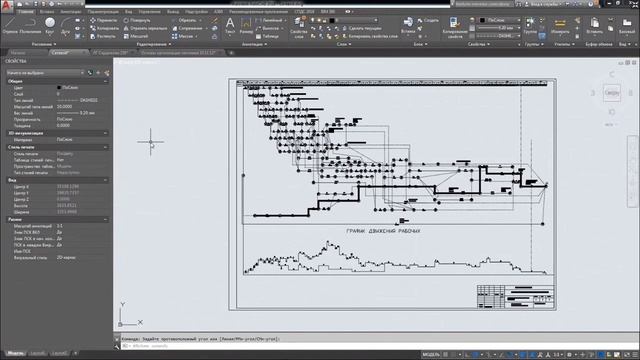Screen dimensions: 640x360
Task: Collapse the Стиль печати properties section
Action: tap(105, 147)
